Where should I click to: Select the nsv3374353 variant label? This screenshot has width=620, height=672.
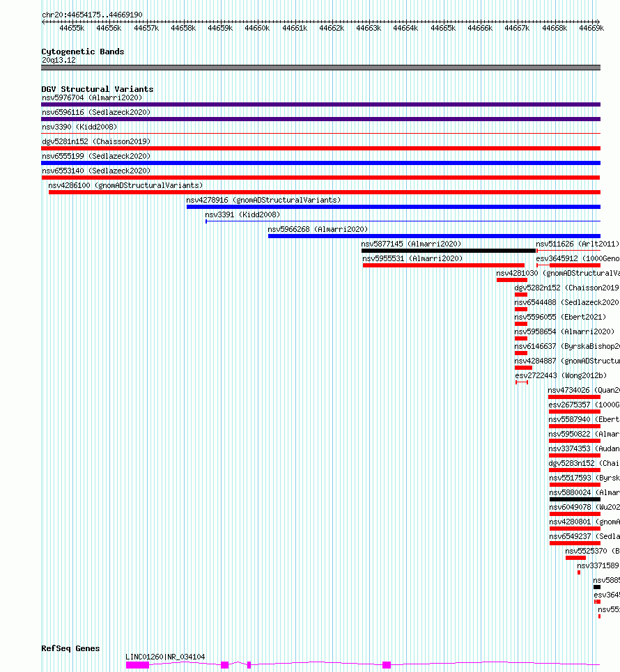(x=584, y=448)
